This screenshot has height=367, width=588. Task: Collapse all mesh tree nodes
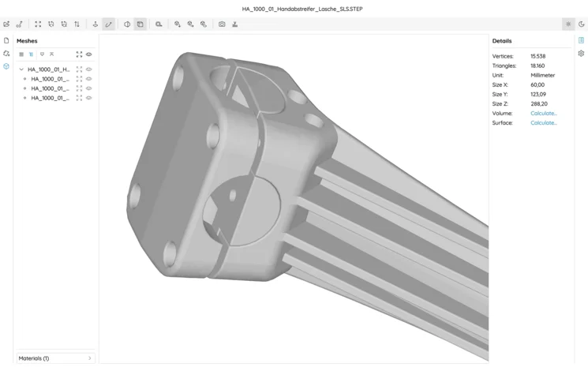click(x=52, y=54)
